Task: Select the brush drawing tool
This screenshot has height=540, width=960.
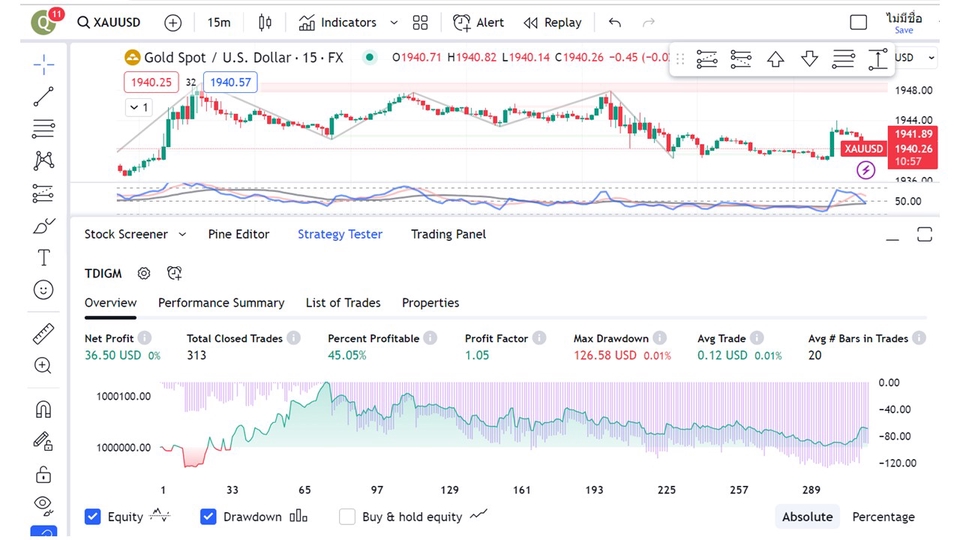Action: point(43,226)
